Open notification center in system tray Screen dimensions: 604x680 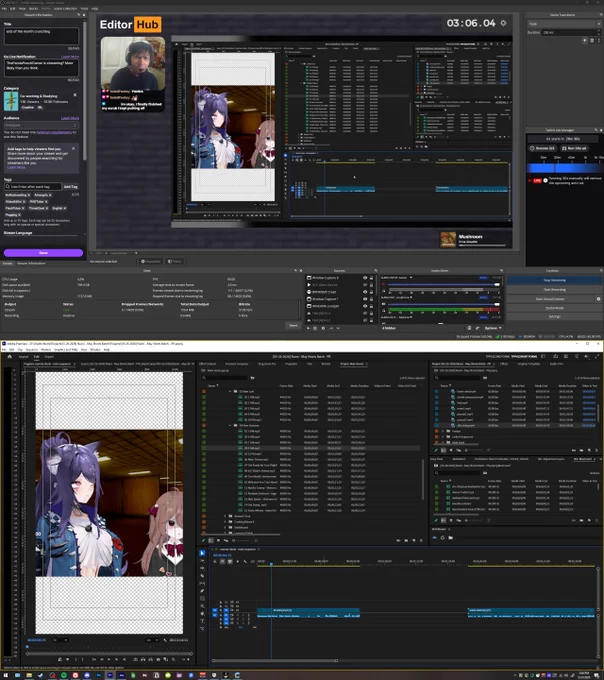pyautogui.click(x=599, y=675)
